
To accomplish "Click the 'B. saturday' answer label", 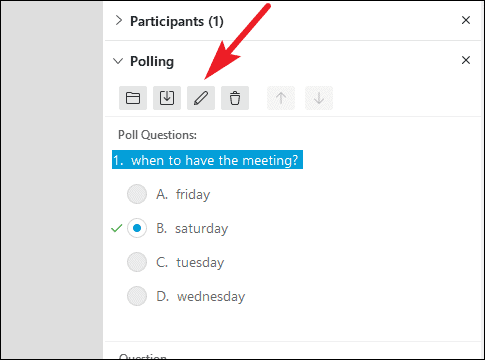I will coord(192,228).
